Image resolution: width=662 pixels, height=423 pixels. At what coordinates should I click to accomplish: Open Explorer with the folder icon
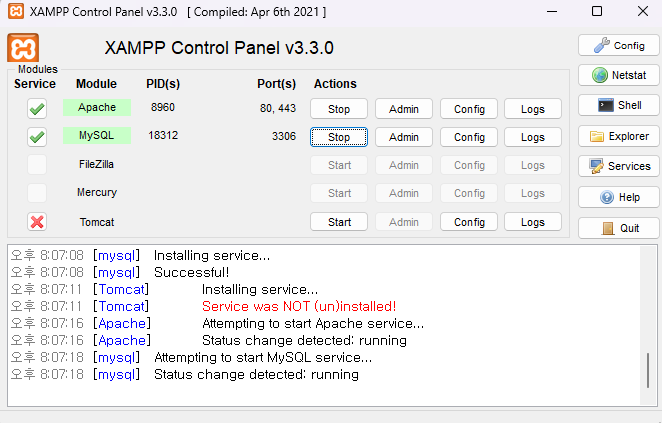tap(619, 136)
